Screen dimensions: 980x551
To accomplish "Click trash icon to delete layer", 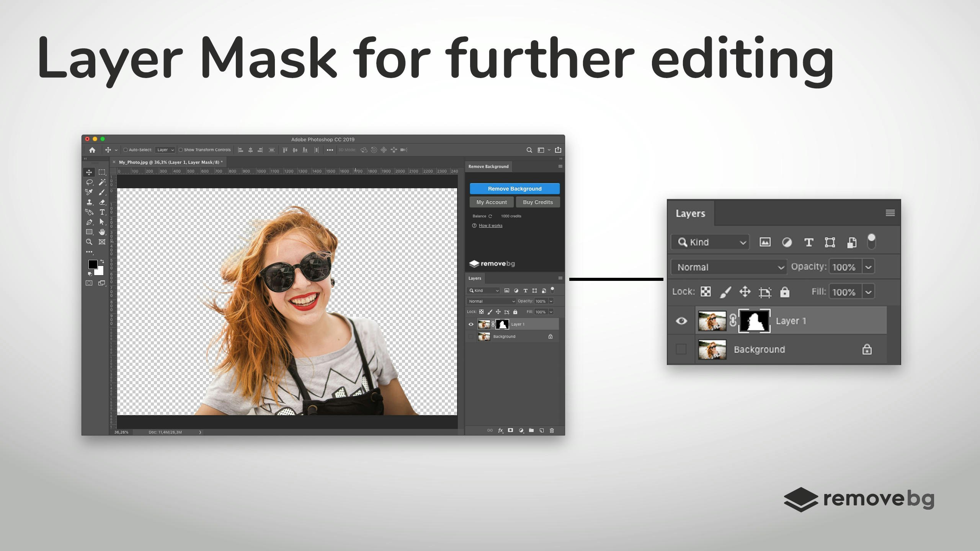I will coord(552,430).
